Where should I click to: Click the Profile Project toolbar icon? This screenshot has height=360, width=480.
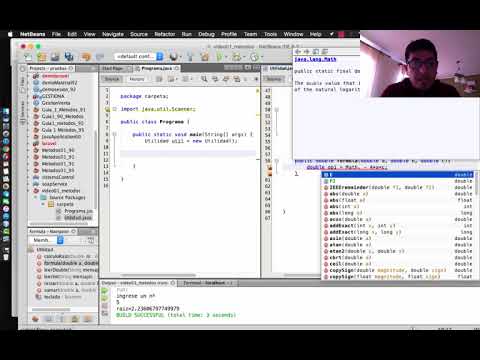tap(254, 57)
